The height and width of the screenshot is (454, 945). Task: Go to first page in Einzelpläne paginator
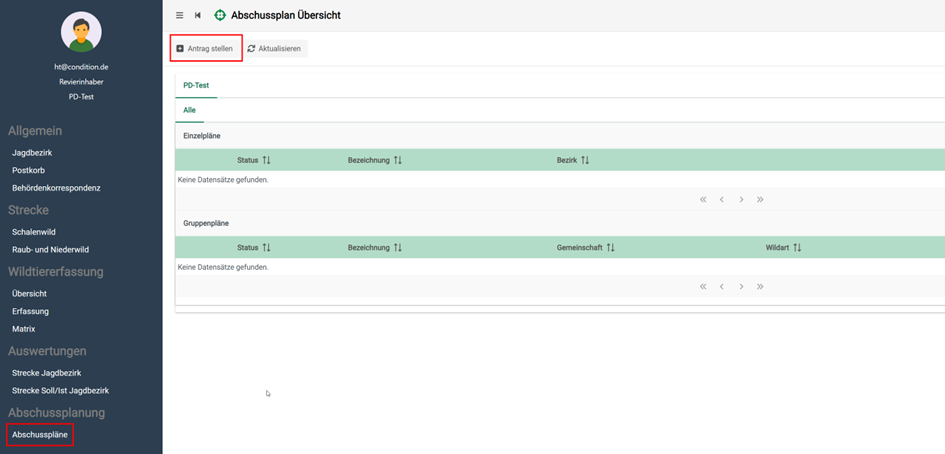[703, 199]
